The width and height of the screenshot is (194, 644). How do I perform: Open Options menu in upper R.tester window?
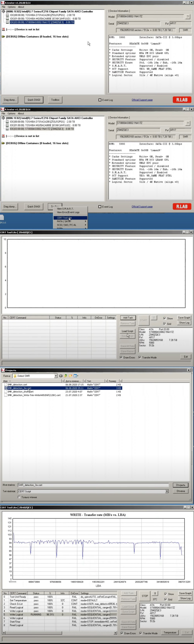pos(12,7)
